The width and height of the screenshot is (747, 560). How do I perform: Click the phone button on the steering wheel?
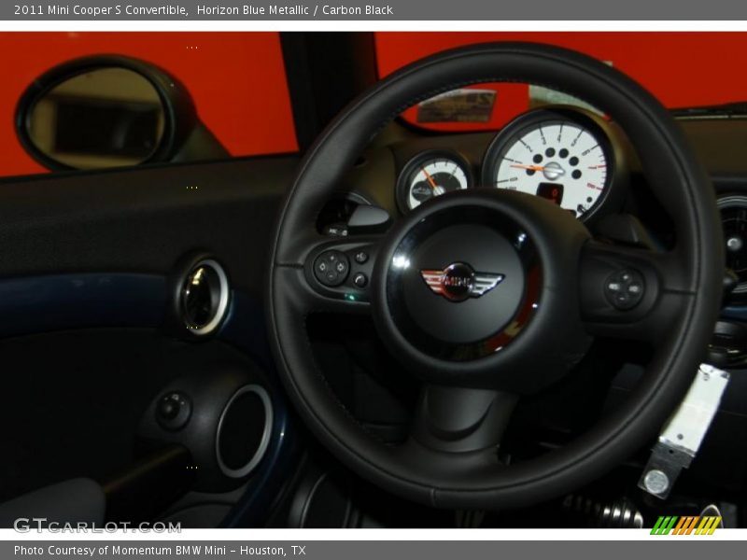(x=361, y=278)
